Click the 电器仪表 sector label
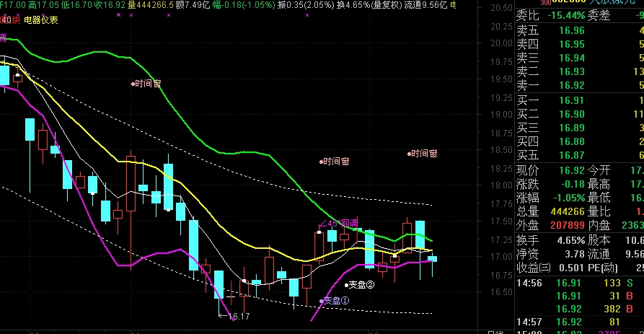 pyautogui.click(x=41, y=19)
